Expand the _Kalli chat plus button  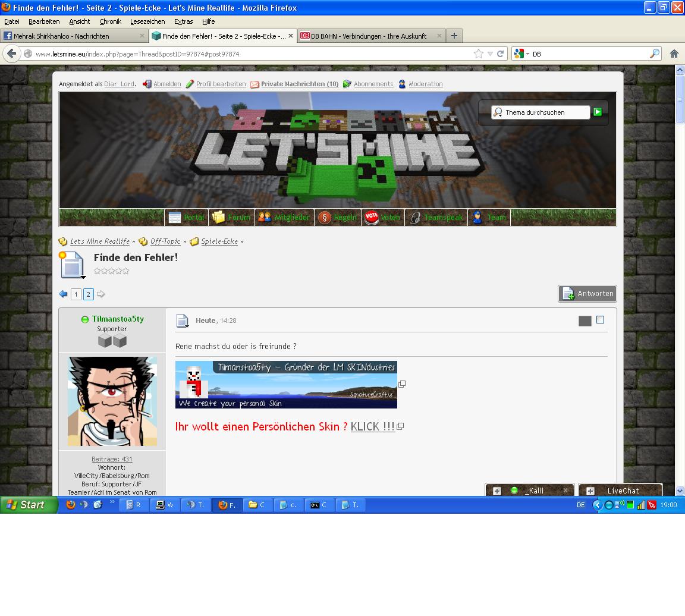[497, 491]
